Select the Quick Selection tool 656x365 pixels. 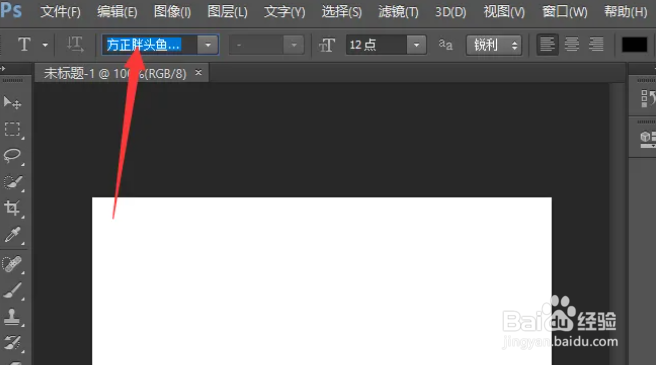[12, 182]
